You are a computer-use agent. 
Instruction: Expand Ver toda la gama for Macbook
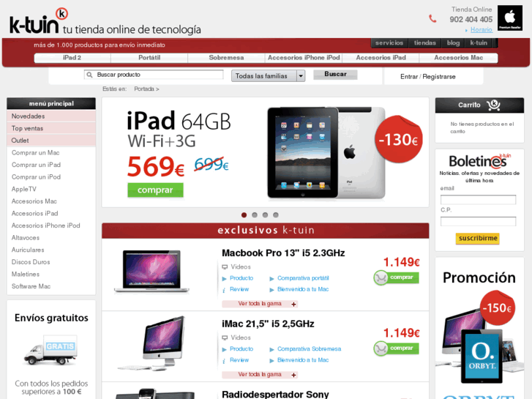coord(260,304)
